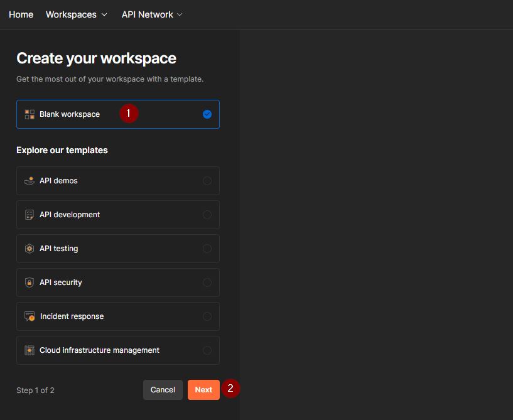This screenshot has width=513, height=420.
Task: Click the API testing hexagon icon
Action: tap(30, 249)
